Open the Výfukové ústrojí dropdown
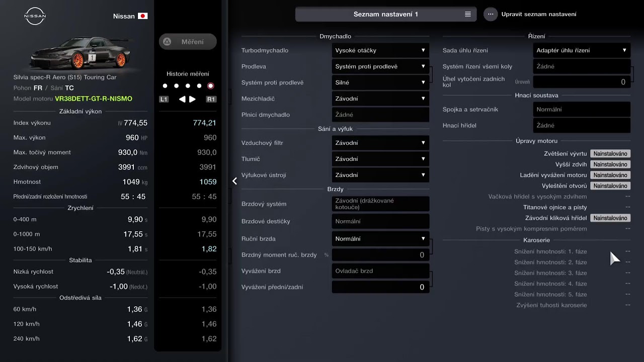 (x=380, y=175)
